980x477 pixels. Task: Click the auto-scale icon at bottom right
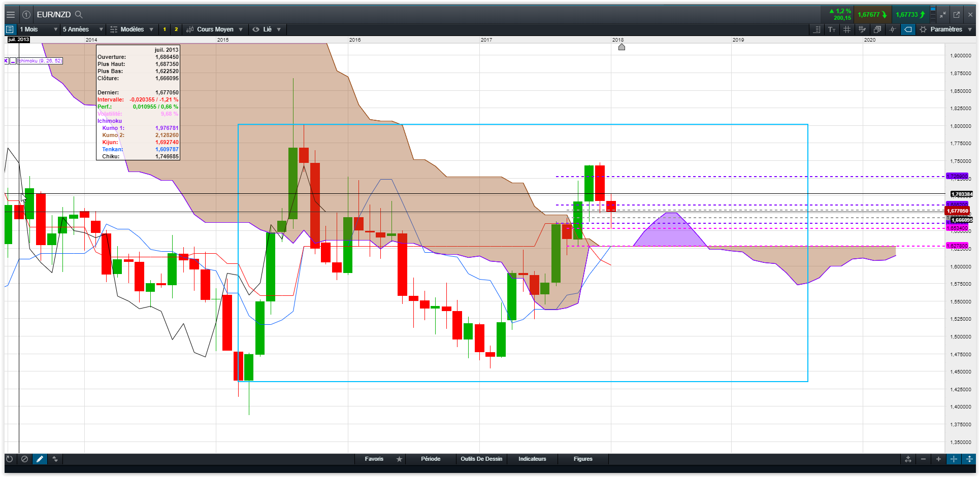[908, 459]
